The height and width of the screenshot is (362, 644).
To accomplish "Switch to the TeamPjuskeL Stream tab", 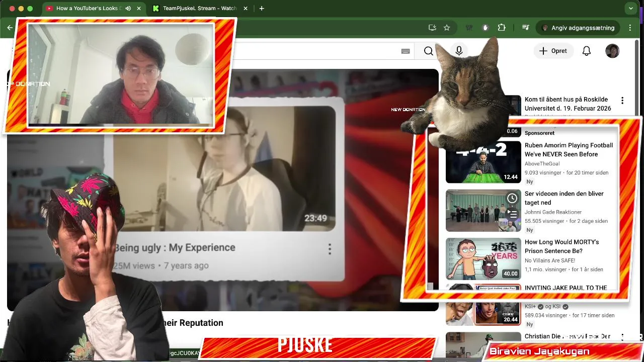I will [199, 9].
